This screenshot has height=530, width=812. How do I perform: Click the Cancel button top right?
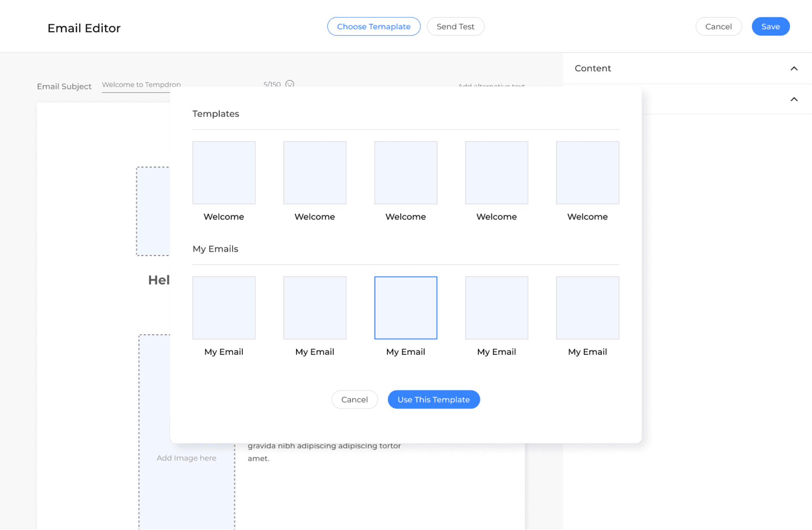(x=719, y=26)
